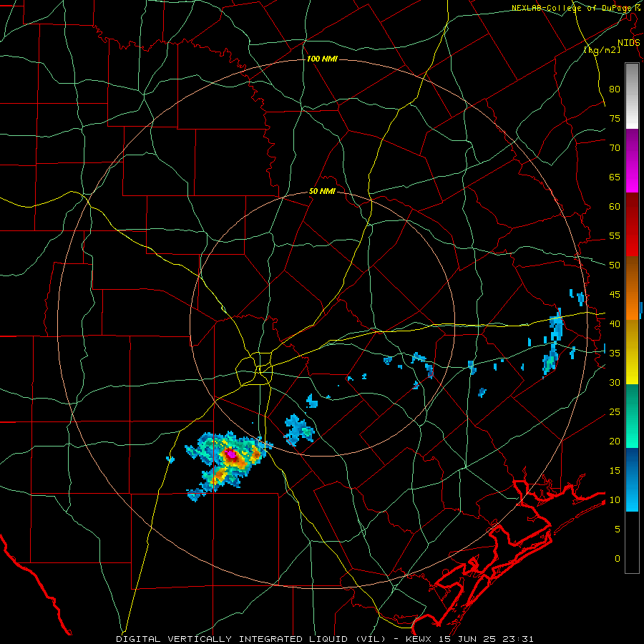Click the legend value 75
The height and width of the screenshot is (644, 644).
point(615,118)
